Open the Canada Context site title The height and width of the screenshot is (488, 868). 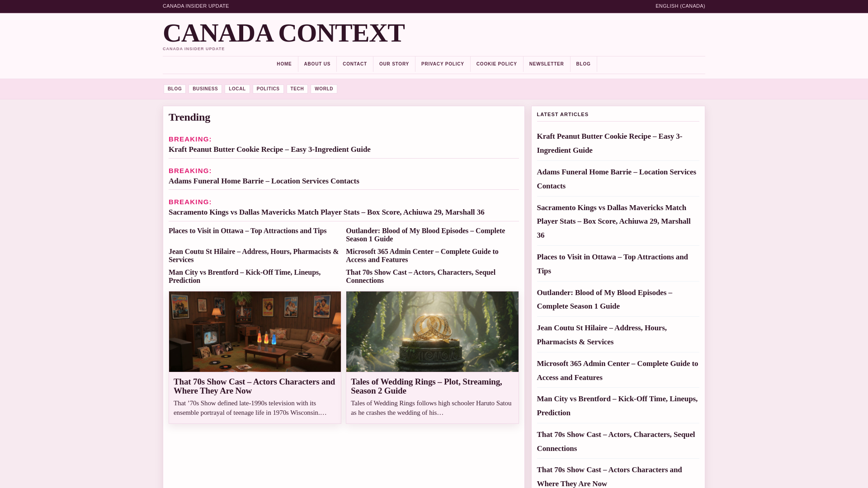point(283,33)
